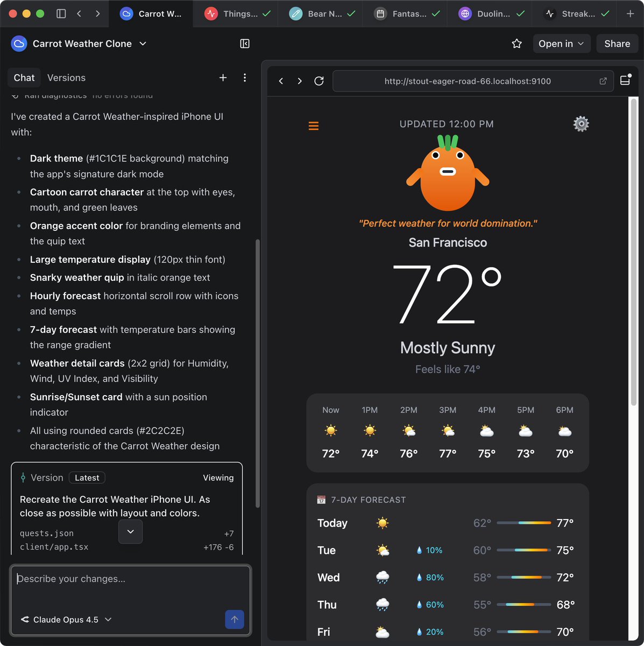Click the 2PM 76° temperature value
644x646 pixels.
[x=409, y=454]
